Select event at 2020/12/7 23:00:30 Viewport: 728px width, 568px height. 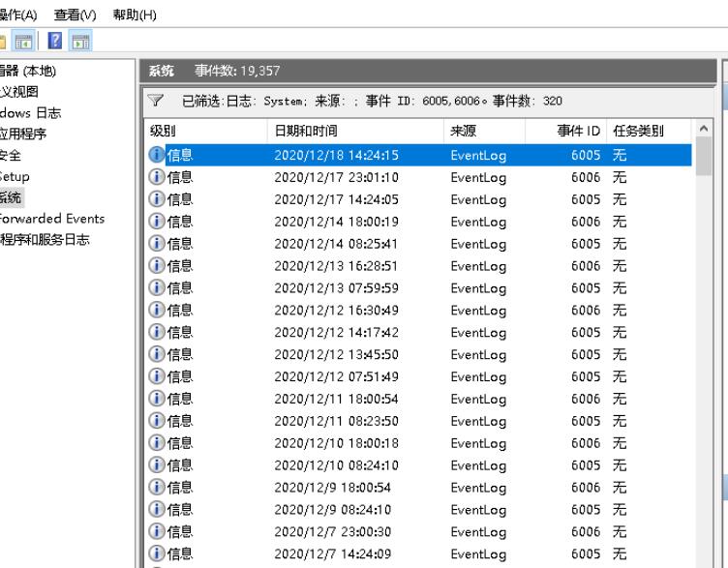418,532
